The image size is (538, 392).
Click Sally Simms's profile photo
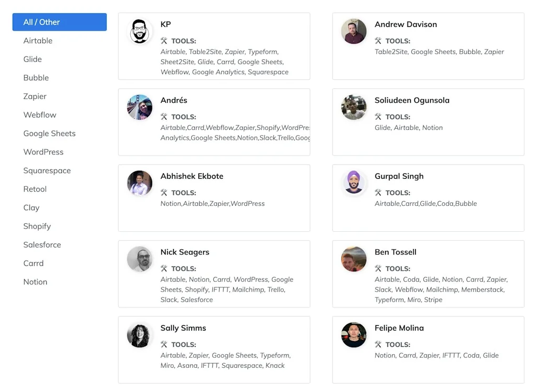click(x=139, y=335)
